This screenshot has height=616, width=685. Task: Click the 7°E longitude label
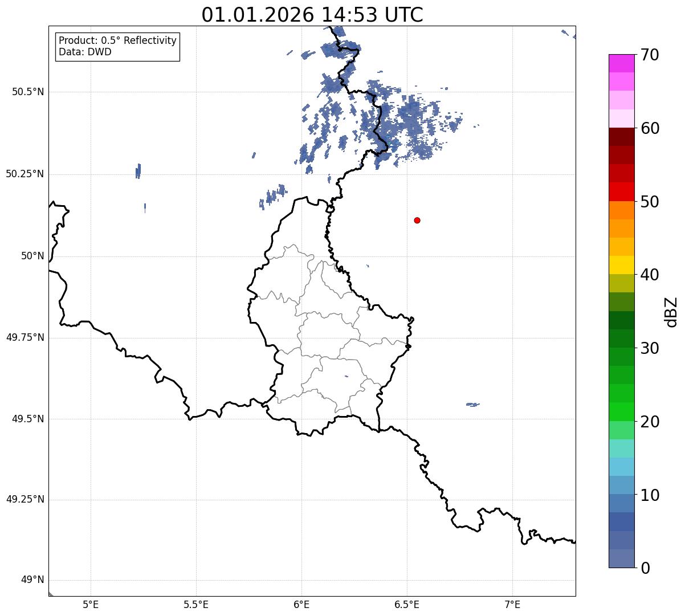[x=512, y=604]
